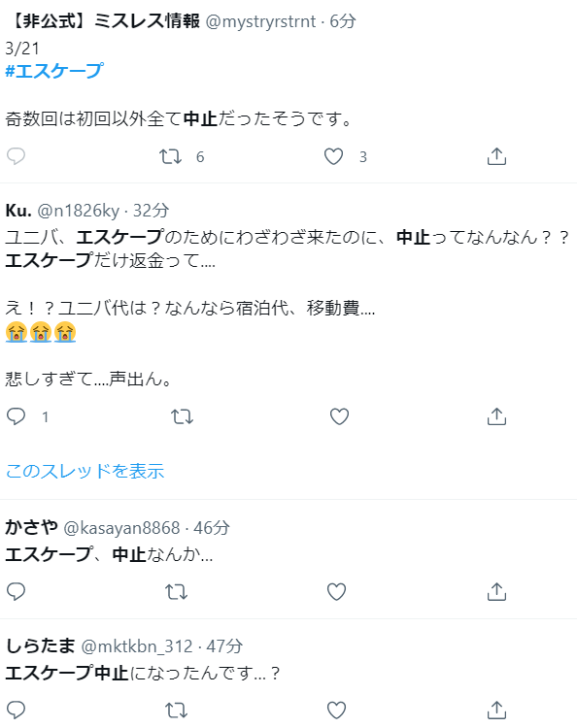Click the このスレッドを表示 link
577x728 pixels.
coord(85,471)
